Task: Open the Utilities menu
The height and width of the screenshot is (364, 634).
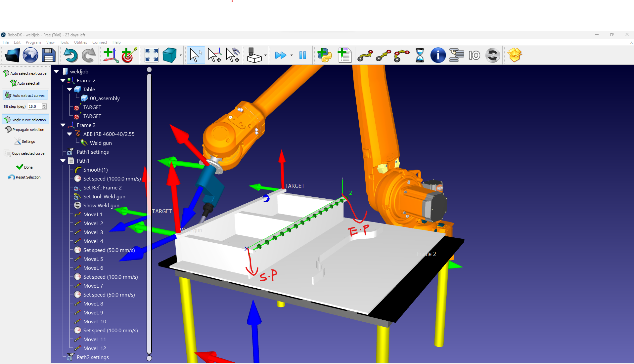Action: 80,42
